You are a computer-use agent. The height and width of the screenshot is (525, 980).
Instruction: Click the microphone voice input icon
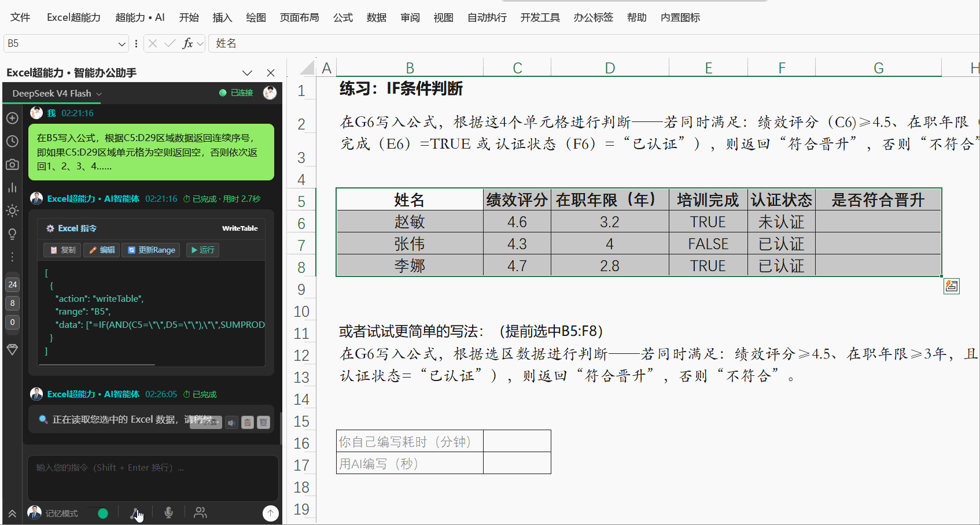168,512
